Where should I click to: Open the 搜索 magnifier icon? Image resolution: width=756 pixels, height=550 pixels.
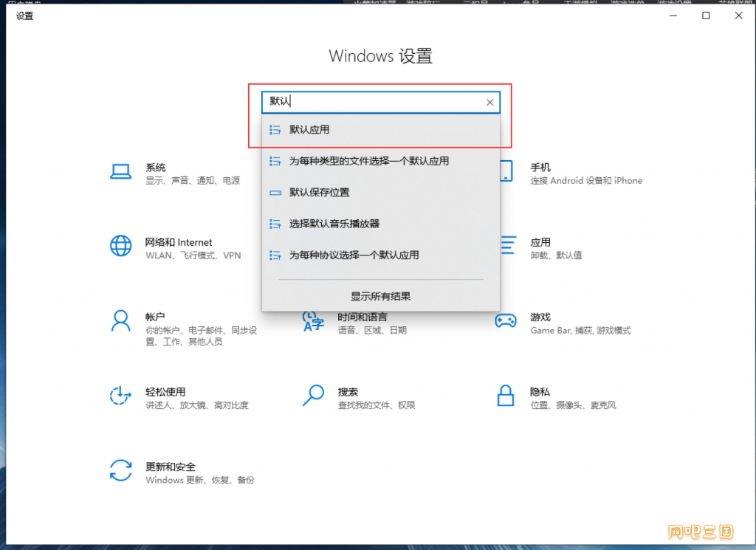pyautogui.click(x=313, y=395)
